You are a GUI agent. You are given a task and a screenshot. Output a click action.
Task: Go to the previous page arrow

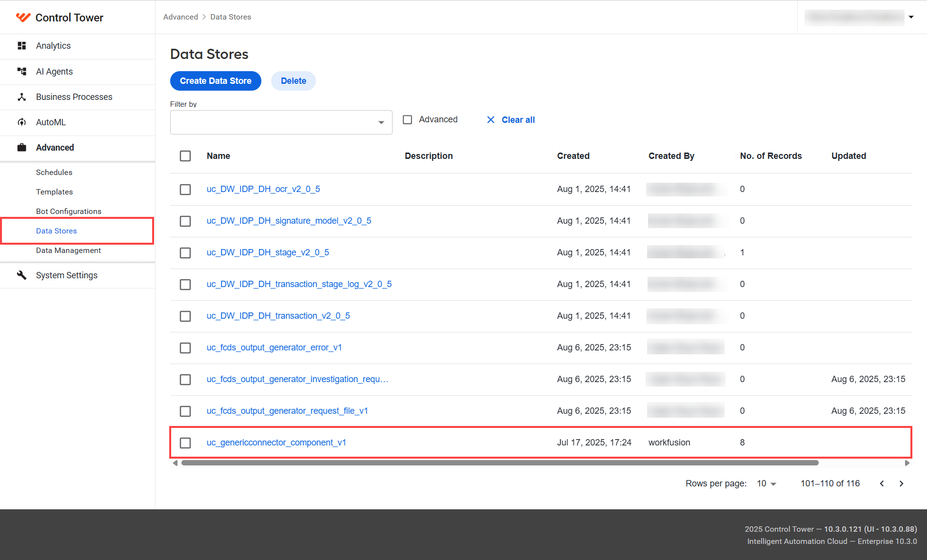tap(882, 483)
